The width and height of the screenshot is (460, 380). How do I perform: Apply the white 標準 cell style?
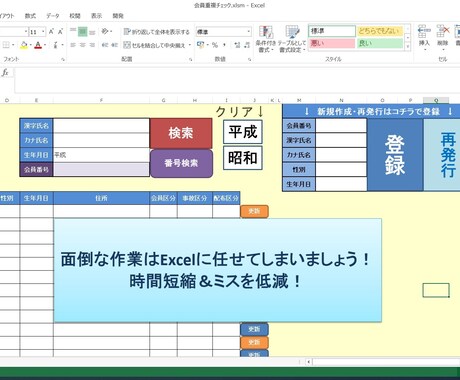tap(332, 31)
